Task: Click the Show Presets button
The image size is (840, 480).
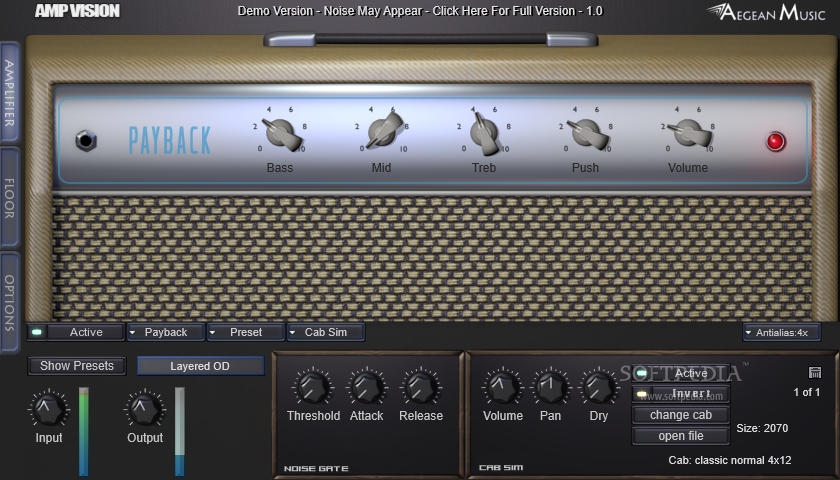Action: (x=77, y=366)
